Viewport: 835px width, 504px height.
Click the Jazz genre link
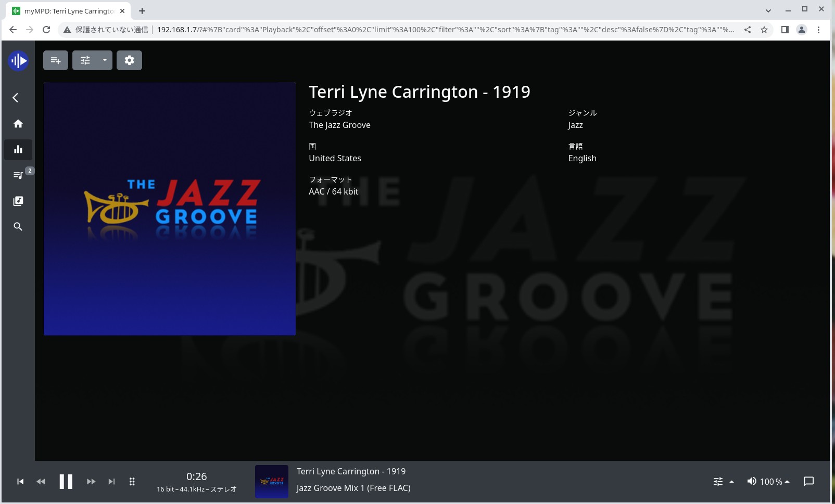[575, 125]
